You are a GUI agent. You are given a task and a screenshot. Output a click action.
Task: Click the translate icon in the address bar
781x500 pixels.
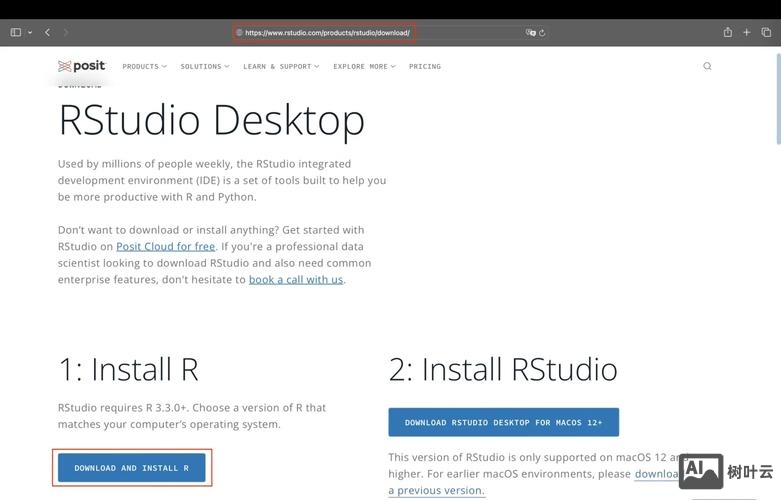[531, 33]
